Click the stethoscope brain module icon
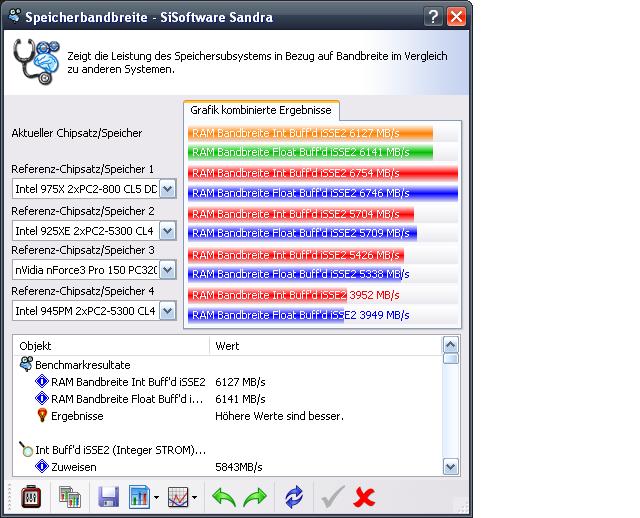This screenshot has width=640, height=518. (36, 62)
